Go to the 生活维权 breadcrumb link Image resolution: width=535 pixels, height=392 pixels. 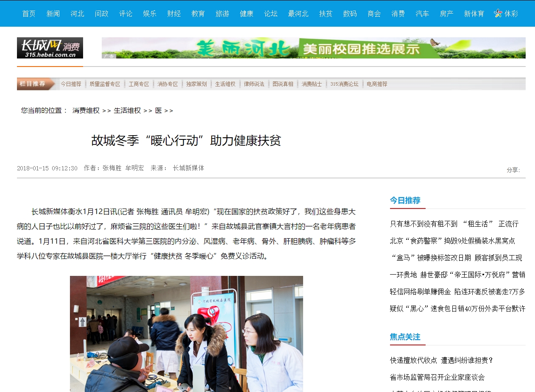[127, 111]
